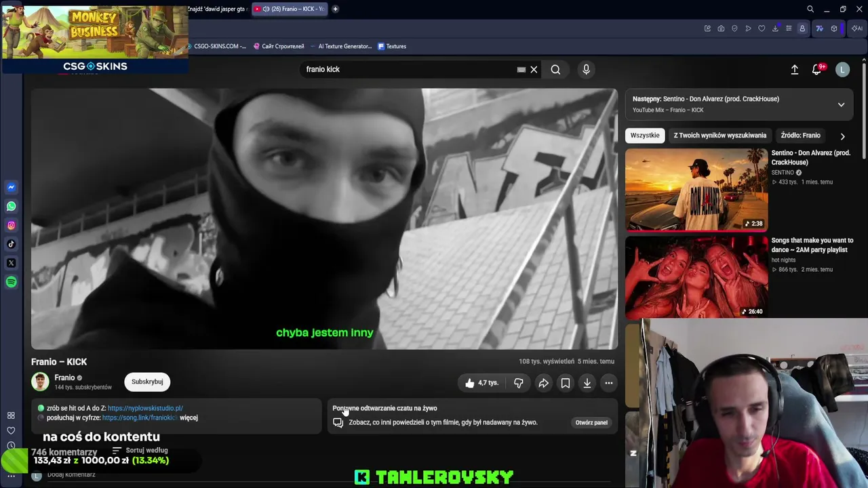
Task: Open the on-screen keyboard icon in search box
Action: [x=521, y=69]
